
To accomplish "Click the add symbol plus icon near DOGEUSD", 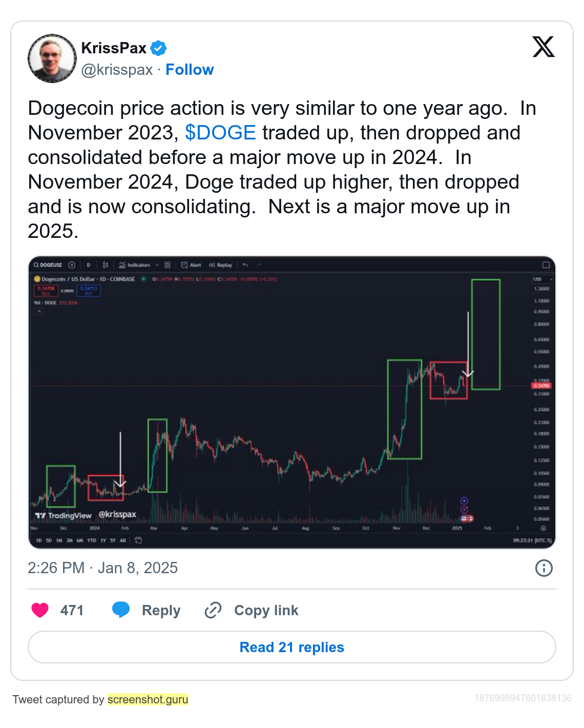I will (x=72, y=265).
